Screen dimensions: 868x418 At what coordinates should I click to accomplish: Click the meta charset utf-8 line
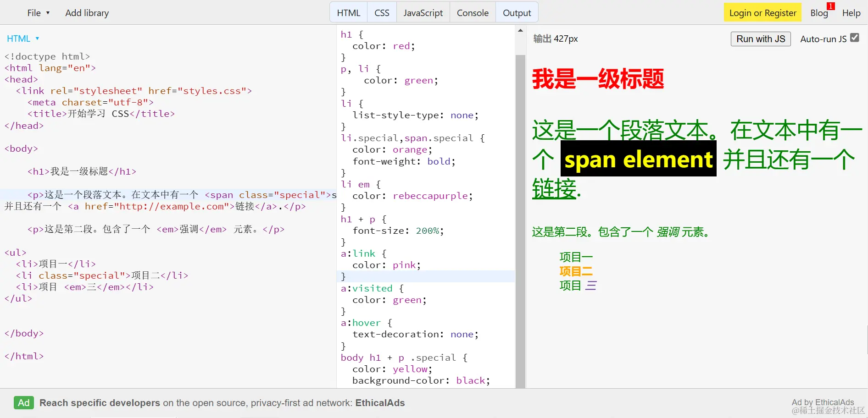click(x=90, y=102)
